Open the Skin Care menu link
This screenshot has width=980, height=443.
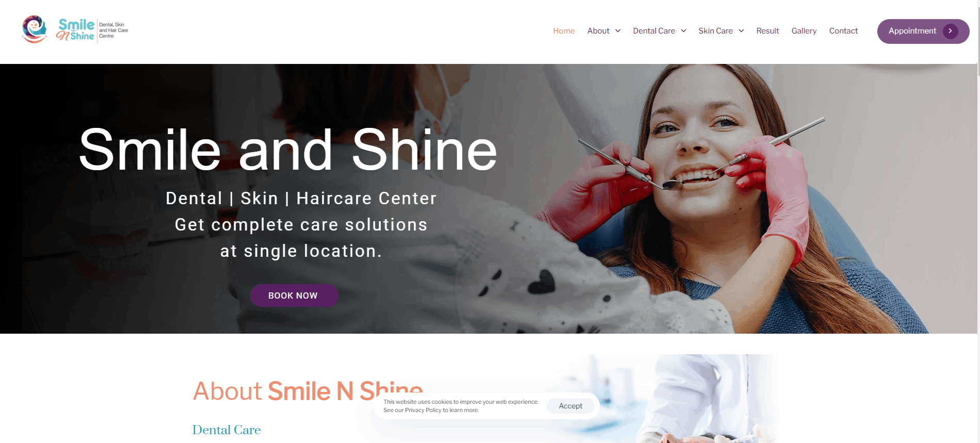point(715,31)
